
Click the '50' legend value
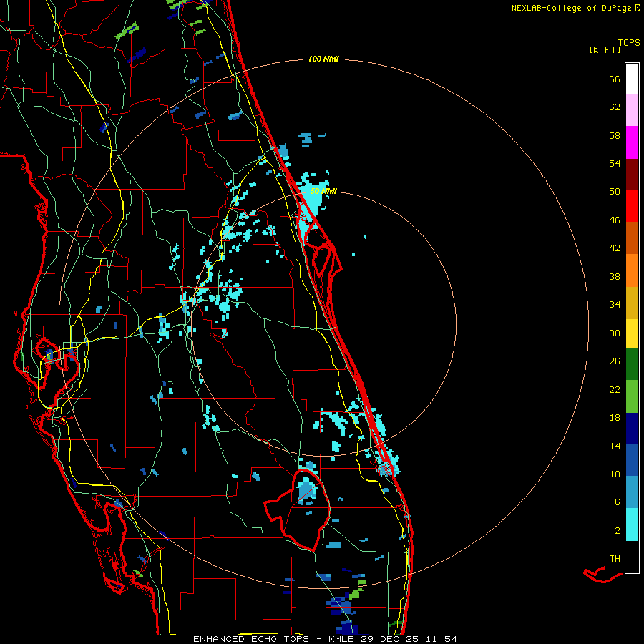(x=615, y=192)
